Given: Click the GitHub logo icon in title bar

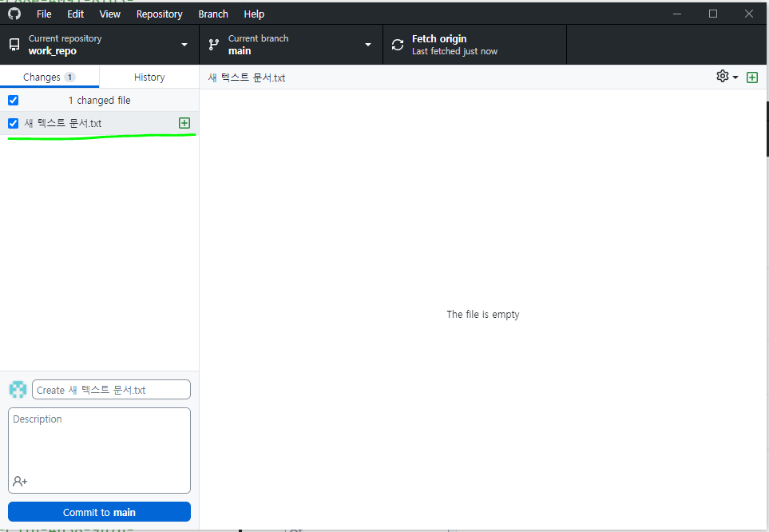Looking at the screenshot, I should coord(14,14).
